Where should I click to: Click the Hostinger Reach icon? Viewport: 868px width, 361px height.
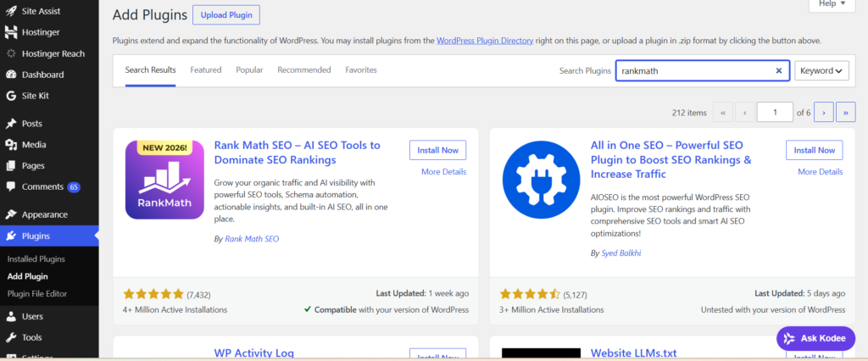point(10,53)
